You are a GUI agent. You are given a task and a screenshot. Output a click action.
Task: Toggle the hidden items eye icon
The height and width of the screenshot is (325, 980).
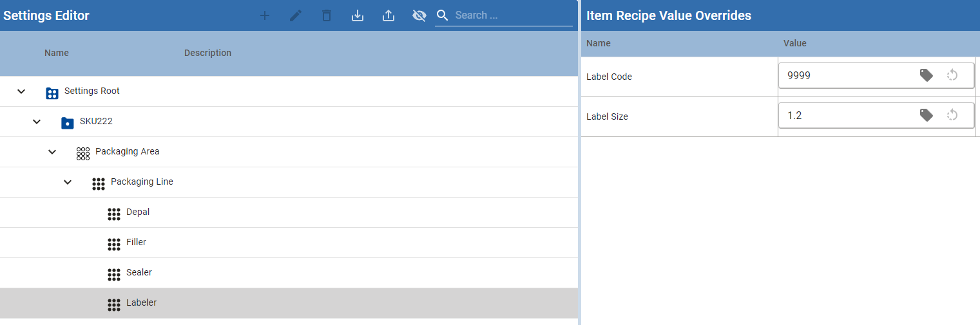419,15
